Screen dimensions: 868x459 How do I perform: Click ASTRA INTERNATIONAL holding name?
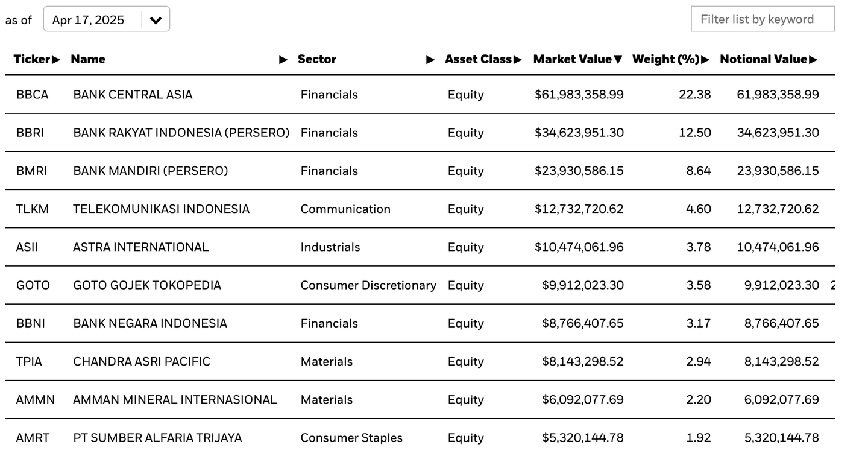click(141, 247)
